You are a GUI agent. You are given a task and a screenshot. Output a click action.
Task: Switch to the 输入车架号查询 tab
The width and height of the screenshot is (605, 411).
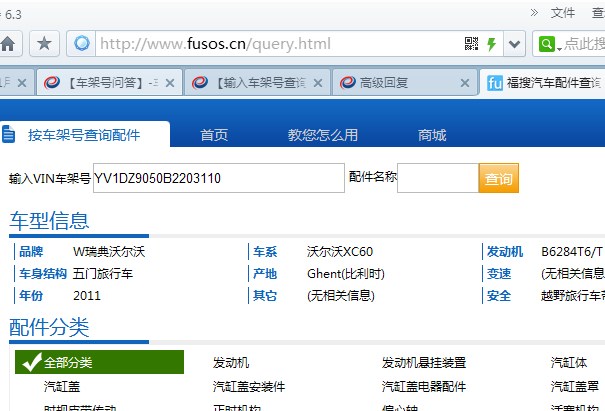(x=257, y=83)
